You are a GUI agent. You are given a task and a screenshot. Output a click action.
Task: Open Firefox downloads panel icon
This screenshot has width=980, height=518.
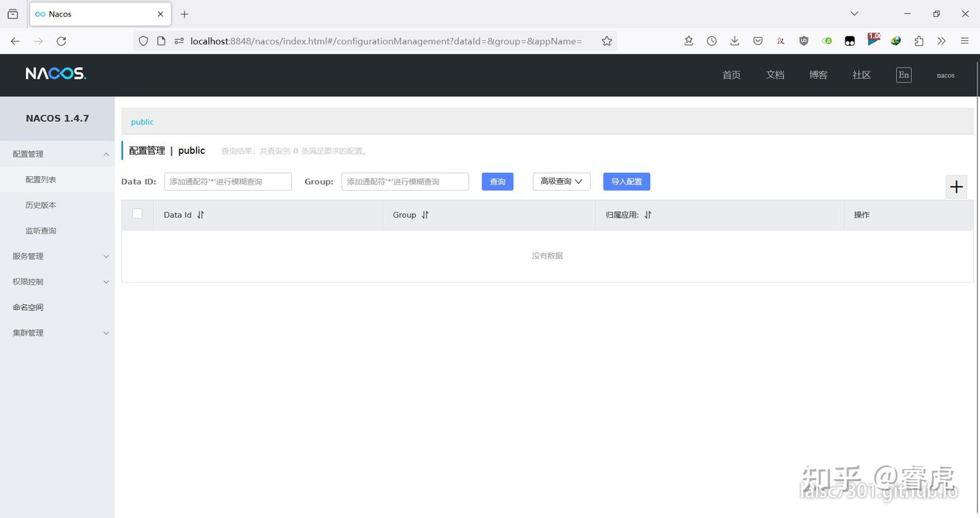[x=734, y=41]
